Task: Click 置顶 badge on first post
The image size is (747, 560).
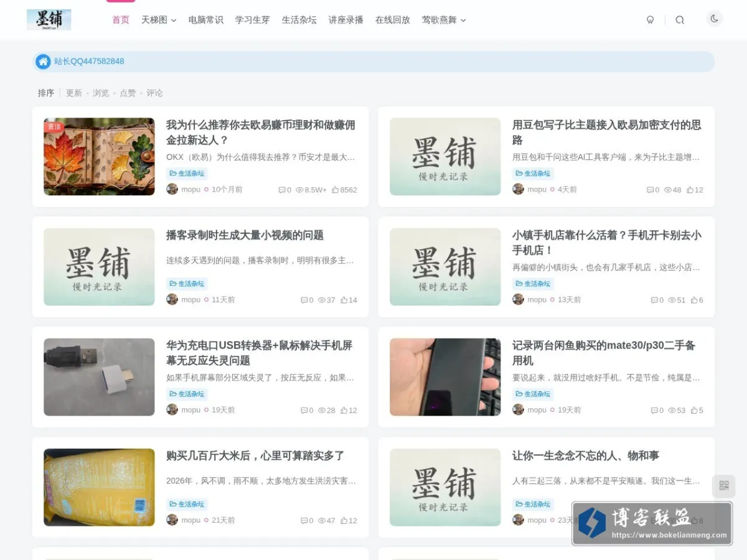Action: [54, 126]
